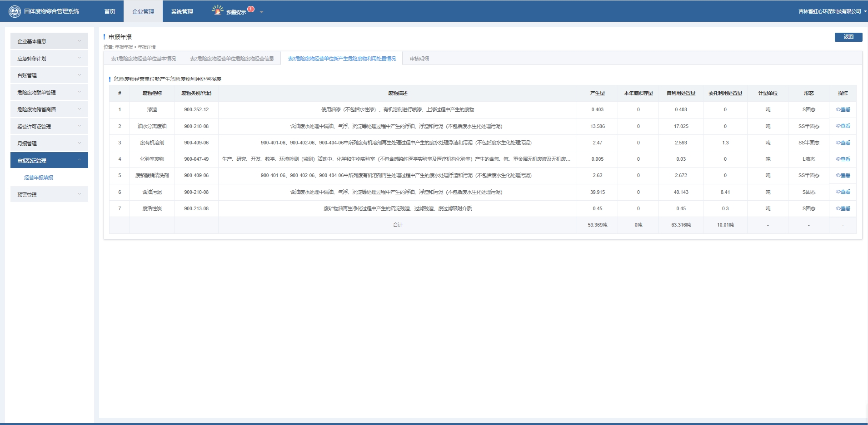Click the 自利用处置量 column header
This screenshot has height=425, width=868.
tap(681, 93)
